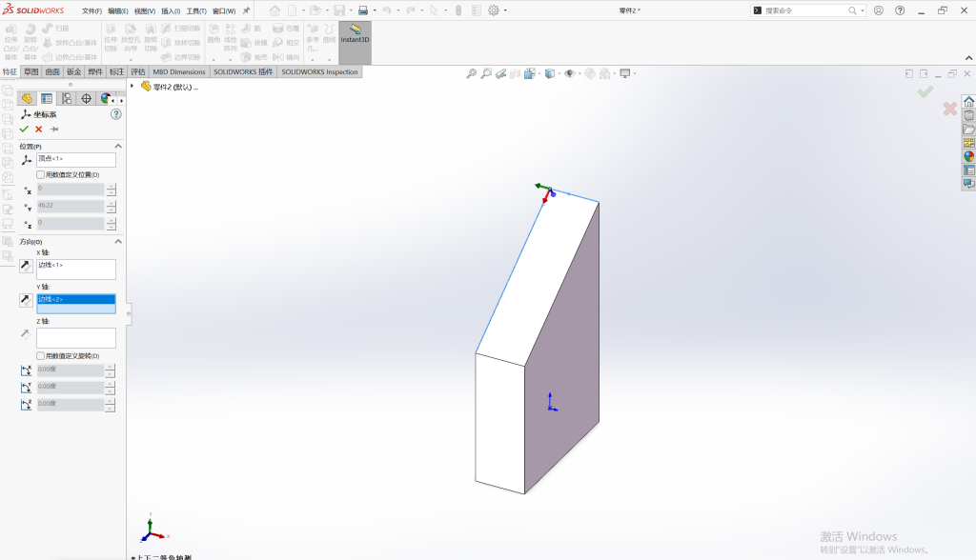This screenshot has width=976, height=560.
Task: Collapse the 方向(O) section
Action: [118, 241]
